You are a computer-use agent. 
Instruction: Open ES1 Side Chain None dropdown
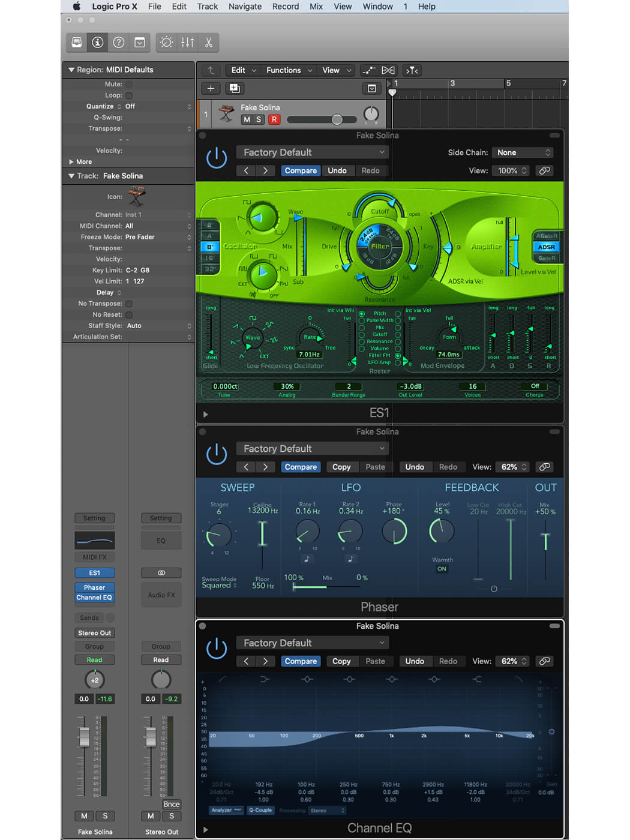[x=522, y=152]
